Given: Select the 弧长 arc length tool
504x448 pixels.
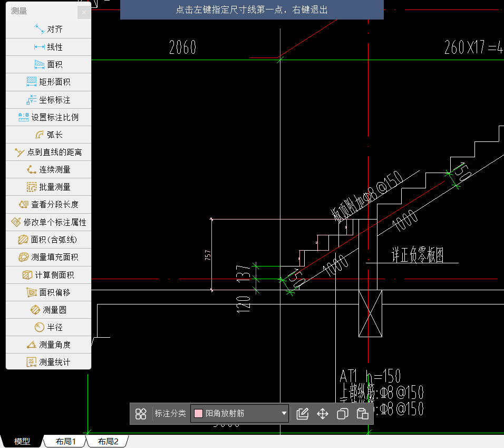Looking at the screenshot, I should 49,135.
